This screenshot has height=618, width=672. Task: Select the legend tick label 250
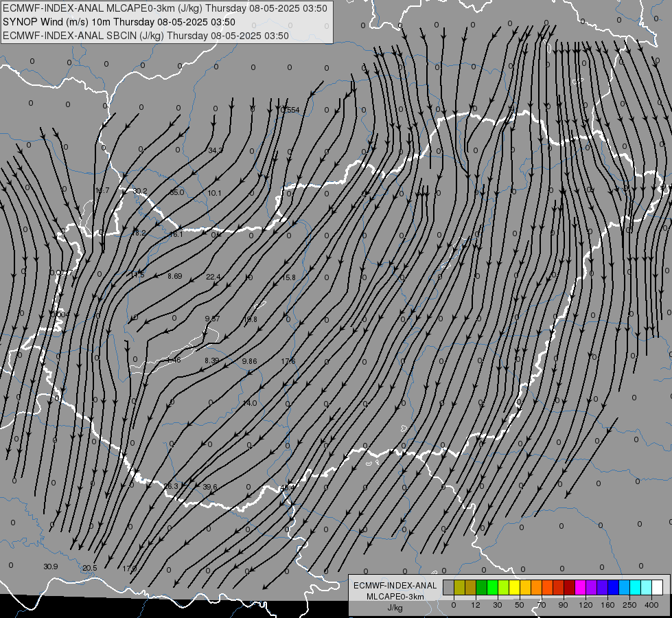[629, 605]
